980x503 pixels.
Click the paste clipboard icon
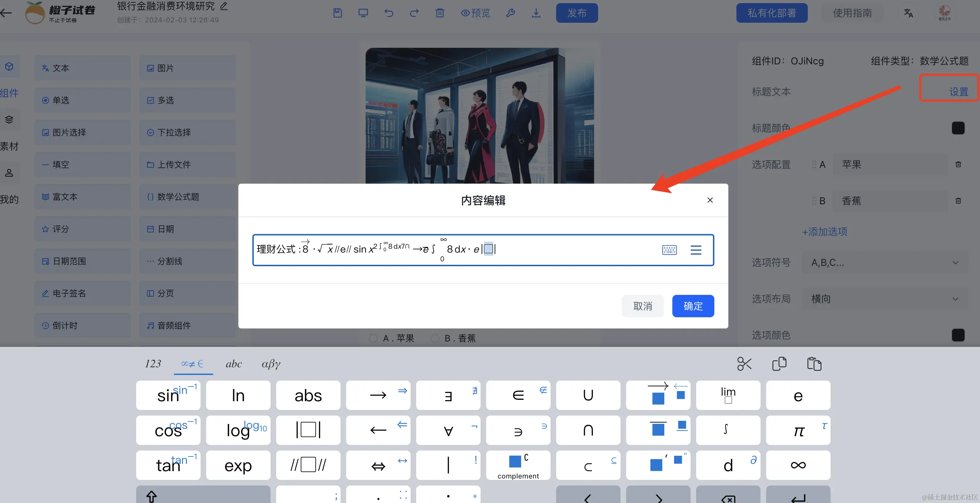coord(814,364)
